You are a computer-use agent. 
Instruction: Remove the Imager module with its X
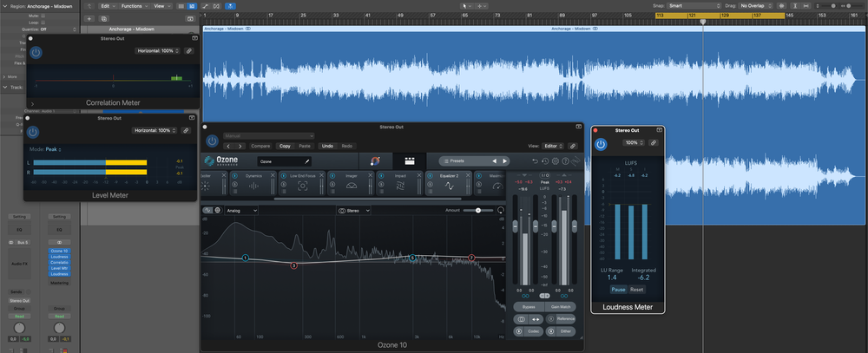pyautogui.click(x=371, y=175)
